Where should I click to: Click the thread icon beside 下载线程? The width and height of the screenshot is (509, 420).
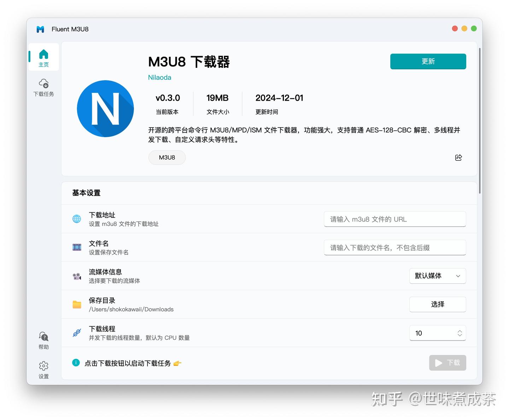(x=77, y=333)
